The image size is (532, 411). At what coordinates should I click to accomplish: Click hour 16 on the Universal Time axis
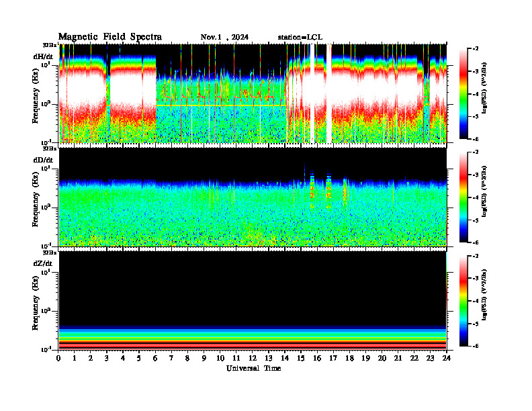[317, 358]
